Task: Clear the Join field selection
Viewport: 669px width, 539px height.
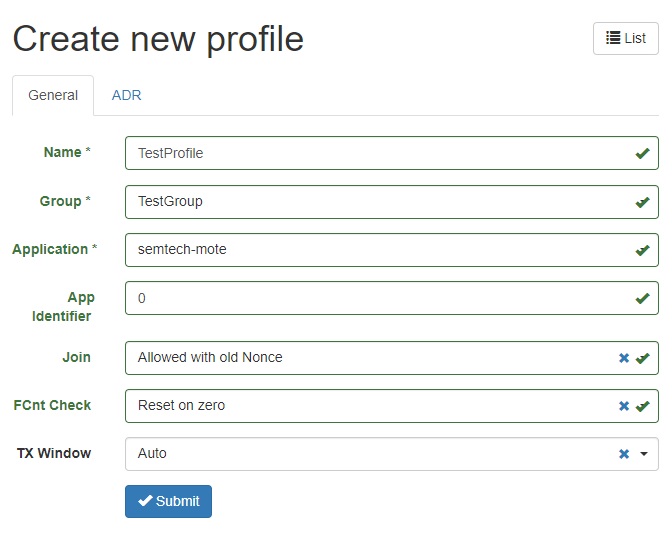Action: pos(623,358)
